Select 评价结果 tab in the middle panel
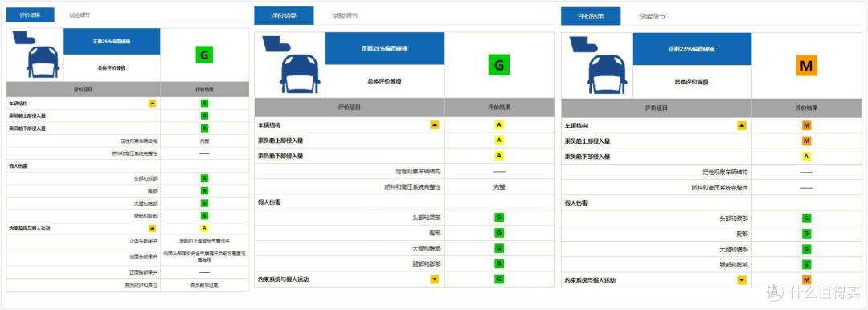 pos(284,15)
